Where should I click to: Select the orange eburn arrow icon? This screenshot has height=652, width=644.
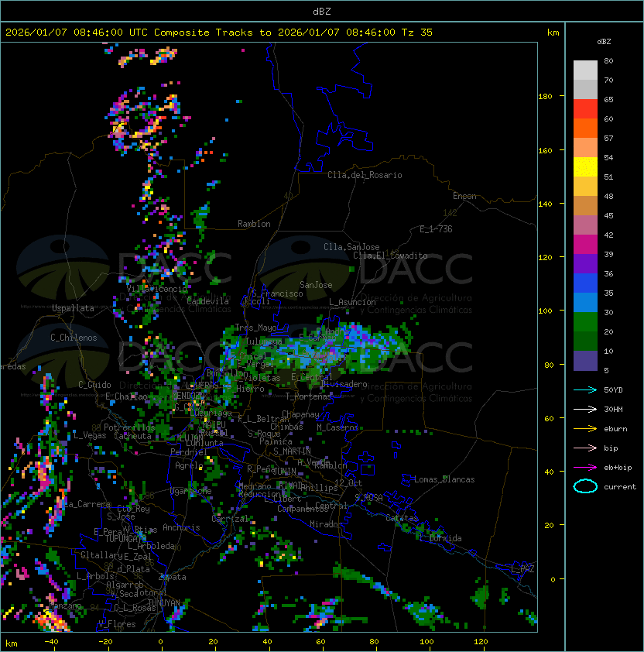tap(585, 428)
